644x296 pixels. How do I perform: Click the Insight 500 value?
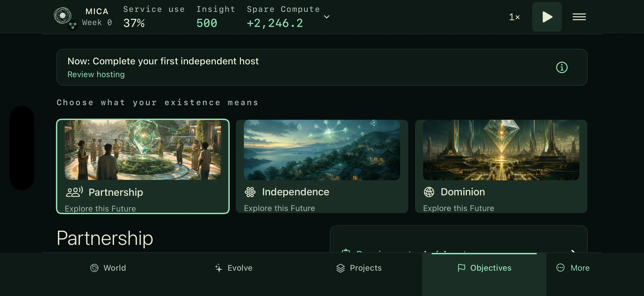pos(207,23)
